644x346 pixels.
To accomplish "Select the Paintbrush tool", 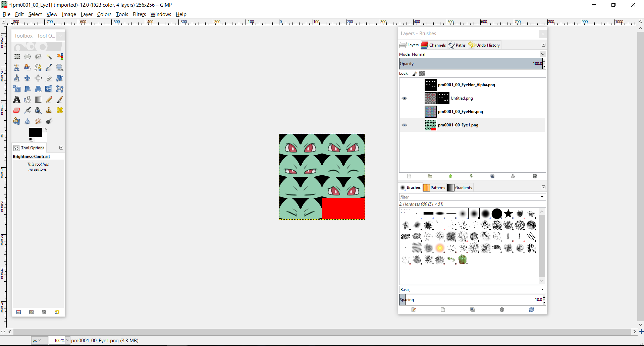I will tap(60, 100).
